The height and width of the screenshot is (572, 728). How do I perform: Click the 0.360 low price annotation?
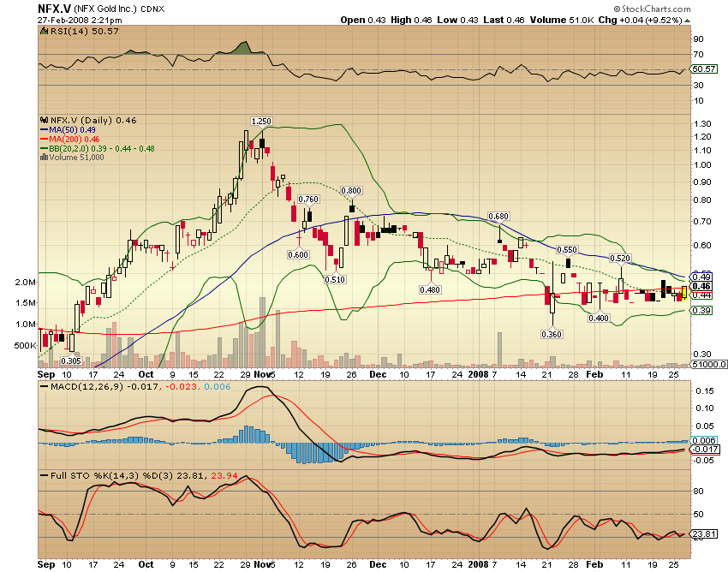coord(551,334)
